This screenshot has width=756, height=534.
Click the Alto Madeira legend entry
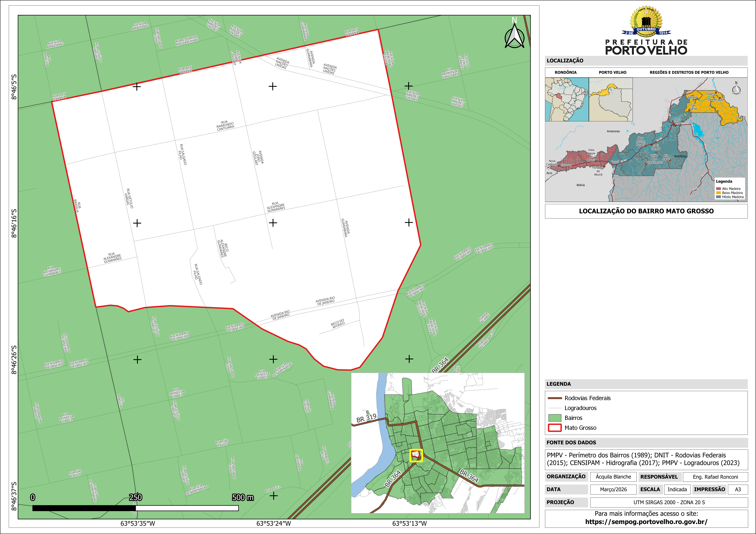tap(731, 189)
